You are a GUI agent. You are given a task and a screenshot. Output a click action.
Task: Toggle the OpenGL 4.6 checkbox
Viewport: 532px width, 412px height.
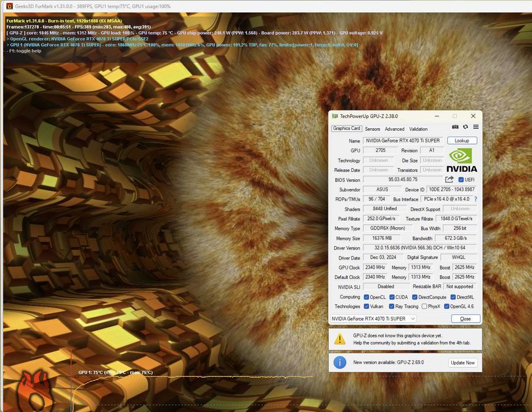447,306
